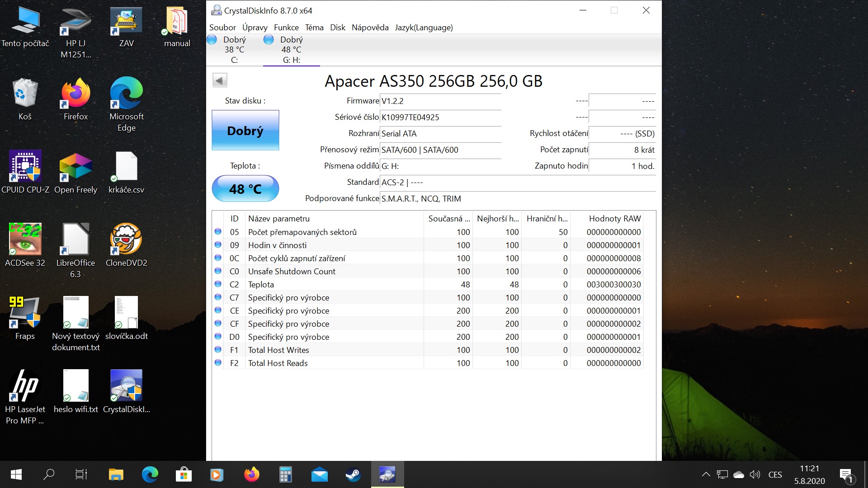This screenshot has width=868, height=488.
Task: Select the Total Host Writes row
Action: pyautogui.click(x=278, y=350)
